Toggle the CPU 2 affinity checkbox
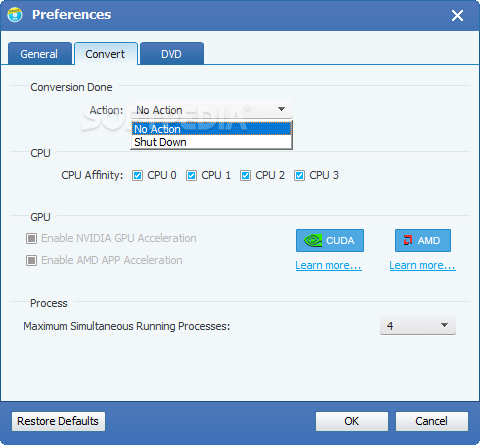The width and height of the screenshot is (480, 445). [245, 175]
